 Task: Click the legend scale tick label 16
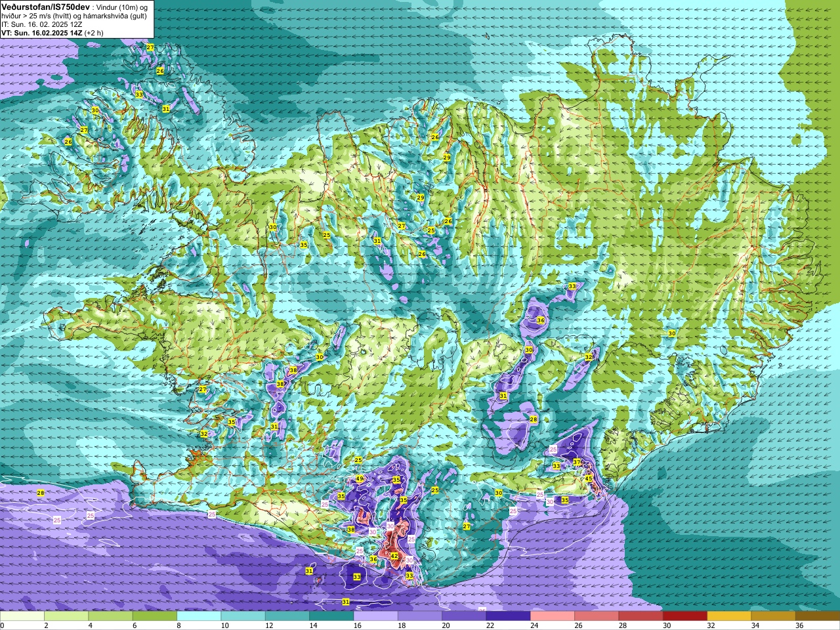tap(356, 625)
